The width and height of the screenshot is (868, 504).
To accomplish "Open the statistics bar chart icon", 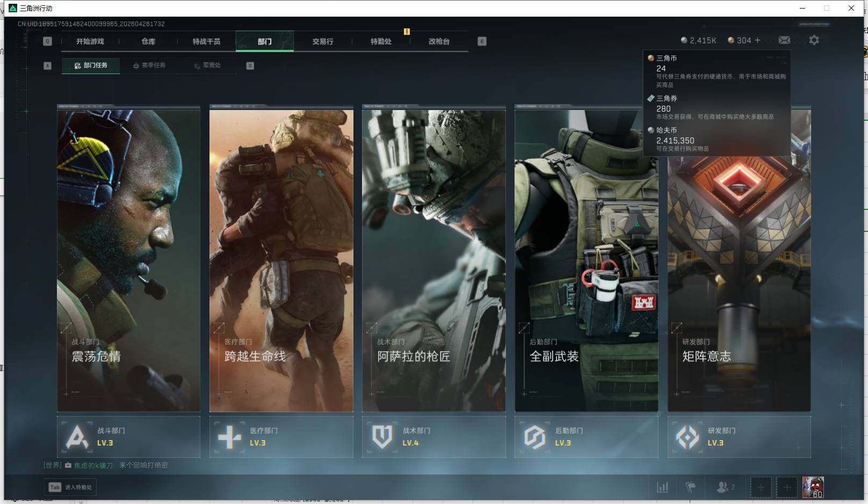I will click(x=663, y=487).
